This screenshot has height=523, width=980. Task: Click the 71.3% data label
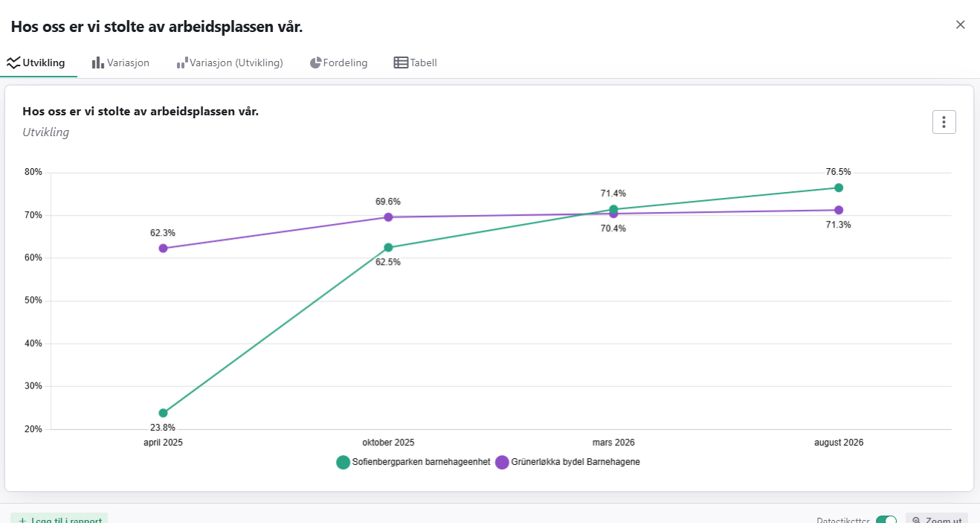pyautogui.click(x=839, y=225)
